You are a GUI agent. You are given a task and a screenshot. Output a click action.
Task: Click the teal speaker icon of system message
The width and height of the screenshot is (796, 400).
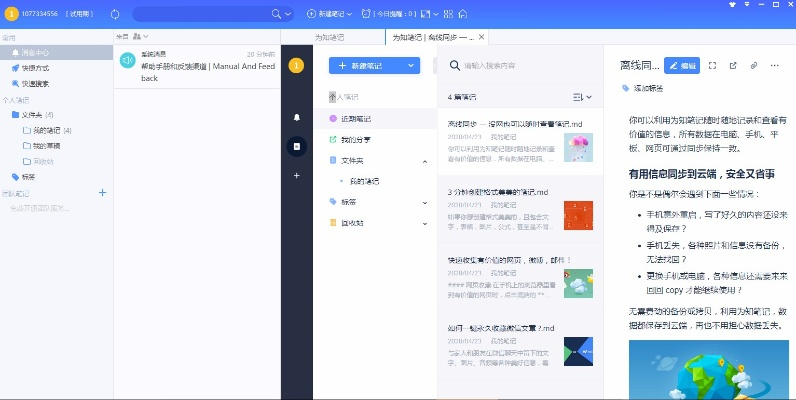coord(128,60)
